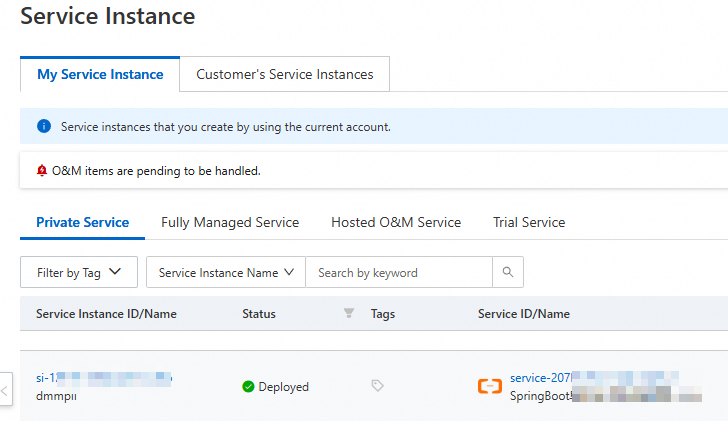Image resolution: width=728 pixels, height=421 pixels.
Task: Click the green Deployed status check icon
Action: point(248,386)
